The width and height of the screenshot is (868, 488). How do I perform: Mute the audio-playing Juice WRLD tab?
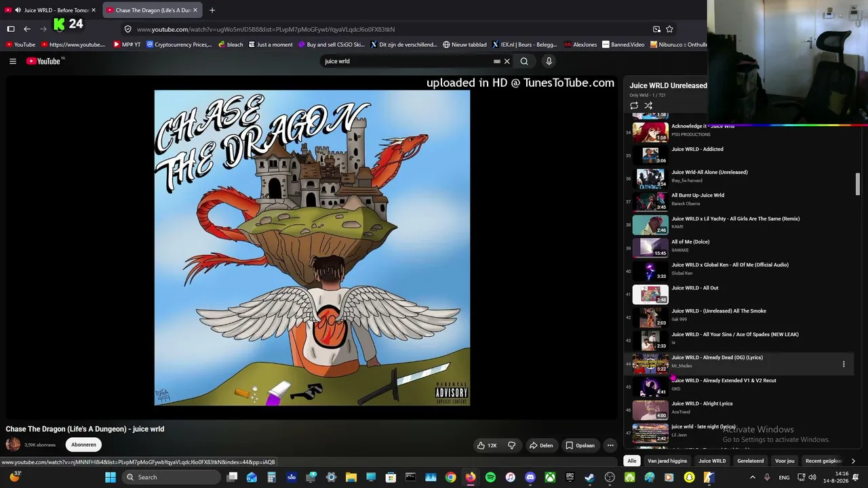[18, 10]
